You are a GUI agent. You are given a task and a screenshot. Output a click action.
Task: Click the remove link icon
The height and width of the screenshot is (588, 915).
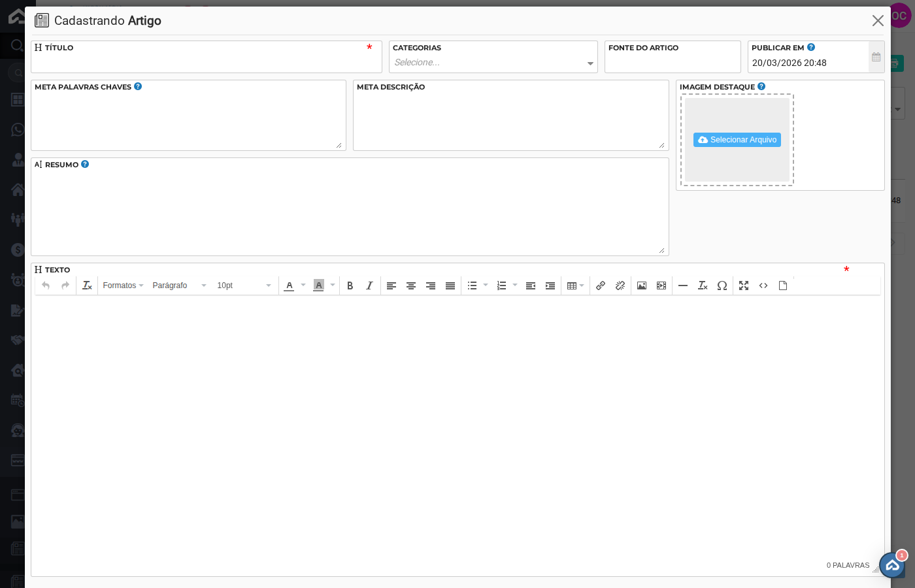620,286
